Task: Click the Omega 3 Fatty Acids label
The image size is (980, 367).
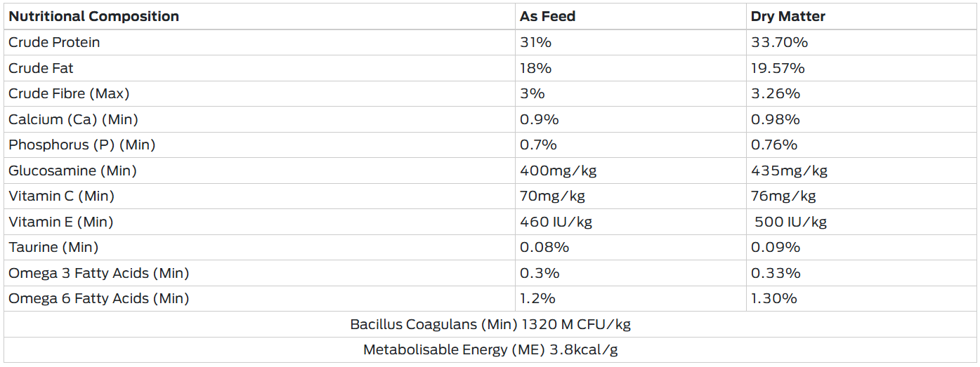Action: [98, 273]
